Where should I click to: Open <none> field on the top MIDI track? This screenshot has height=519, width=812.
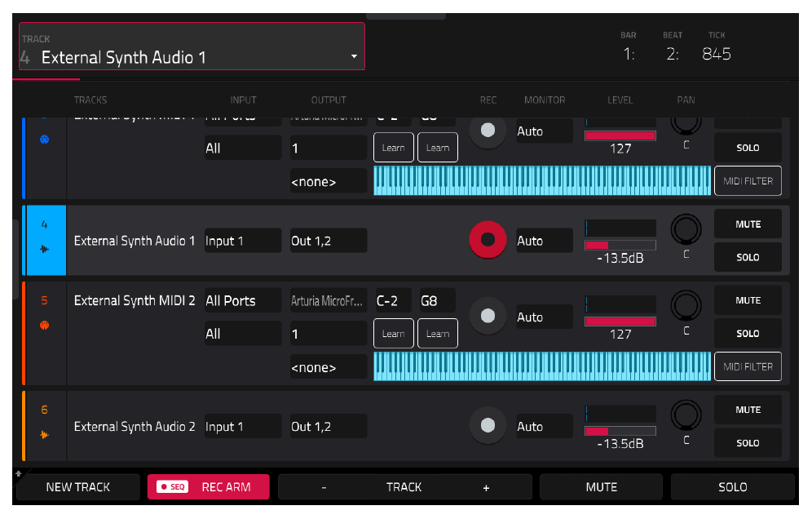(329, 181)
